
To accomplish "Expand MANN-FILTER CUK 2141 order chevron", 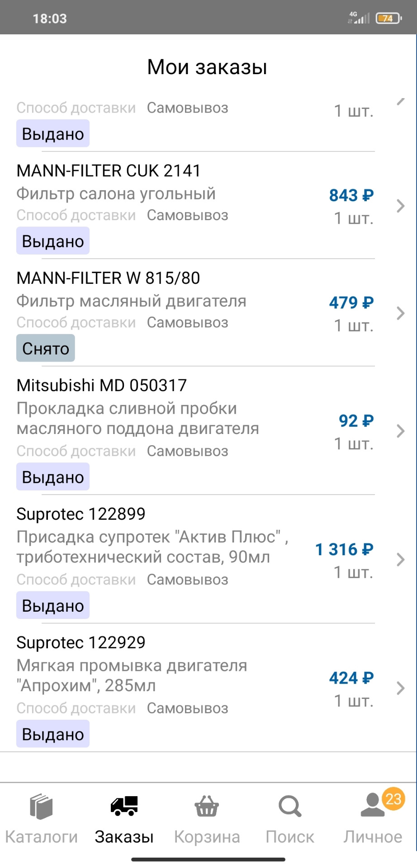I will pyautogui.click(x=400, y=206).
